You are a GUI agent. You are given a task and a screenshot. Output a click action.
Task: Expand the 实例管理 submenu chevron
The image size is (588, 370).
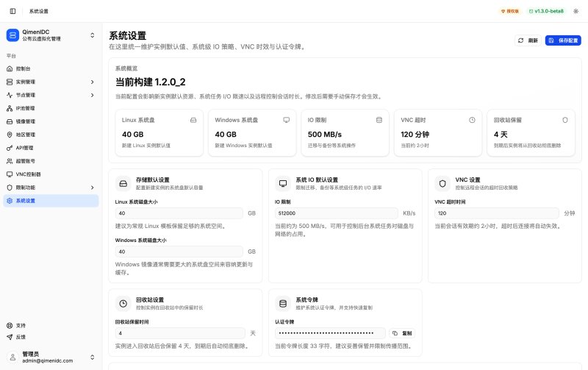(x=93, y=82)
